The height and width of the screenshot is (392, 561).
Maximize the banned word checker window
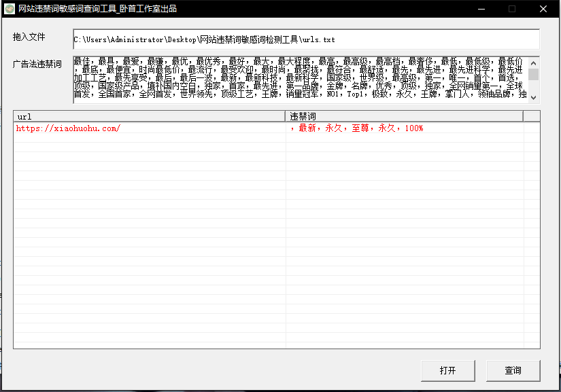tap(512, 9)
